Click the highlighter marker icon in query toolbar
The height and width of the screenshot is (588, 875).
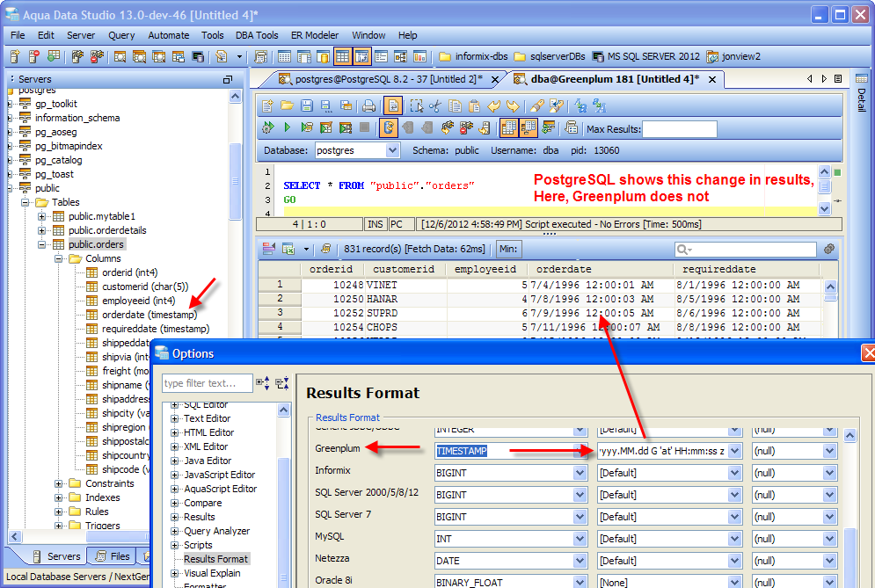point(537,105)
